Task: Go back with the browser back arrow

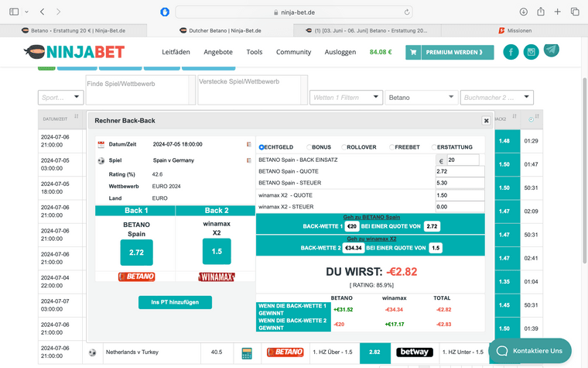Action: [42, 12]
